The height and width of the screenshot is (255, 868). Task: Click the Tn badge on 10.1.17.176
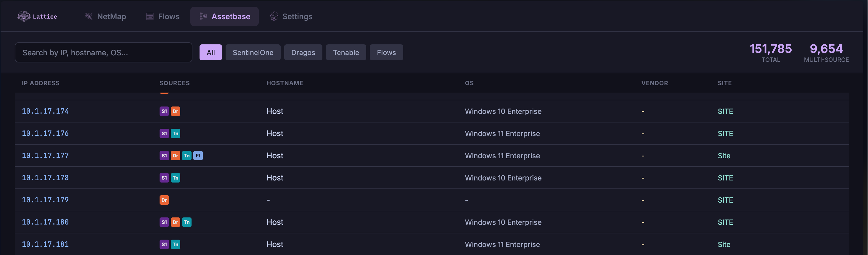pos(175,133)
